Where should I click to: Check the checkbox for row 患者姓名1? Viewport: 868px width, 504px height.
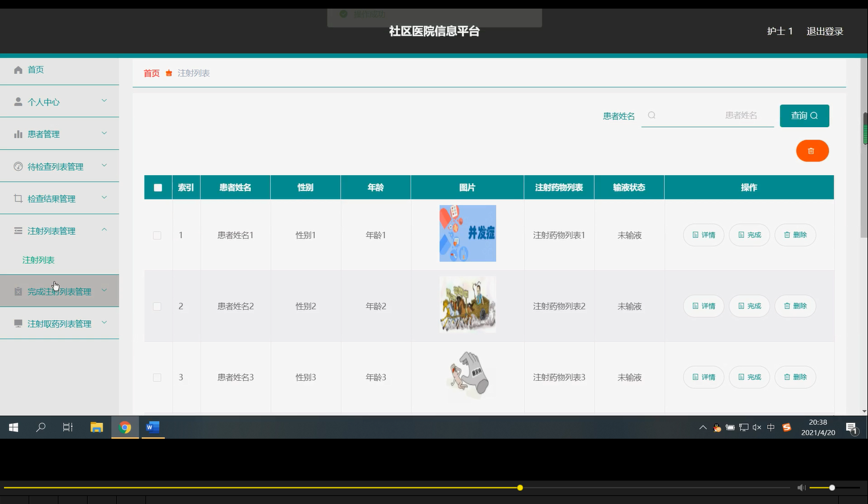point(157,235)
